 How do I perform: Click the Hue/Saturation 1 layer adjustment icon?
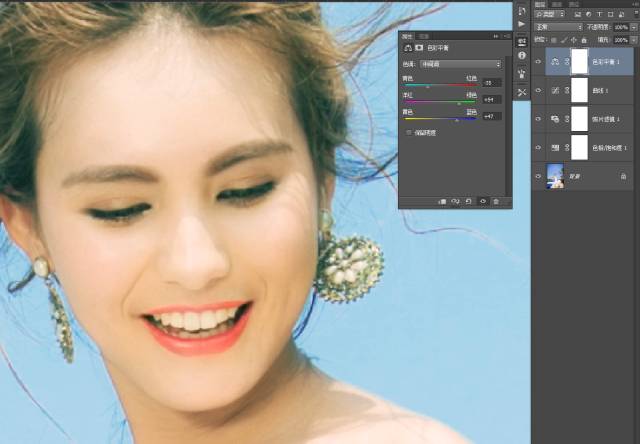click(555, 148)
